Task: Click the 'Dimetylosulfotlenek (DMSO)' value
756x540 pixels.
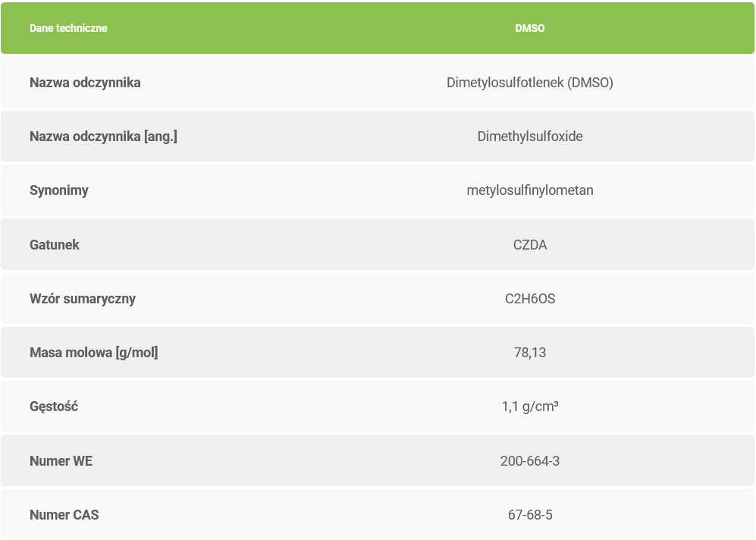Action: coord(529,83)
